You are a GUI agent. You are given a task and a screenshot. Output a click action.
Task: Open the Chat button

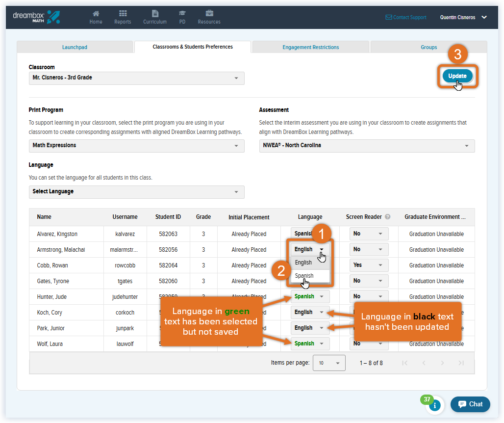point(470,404)
